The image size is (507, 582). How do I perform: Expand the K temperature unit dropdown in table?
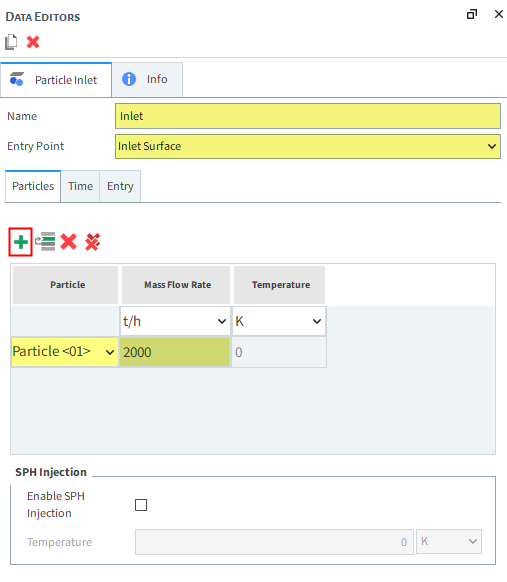point(279,321)
